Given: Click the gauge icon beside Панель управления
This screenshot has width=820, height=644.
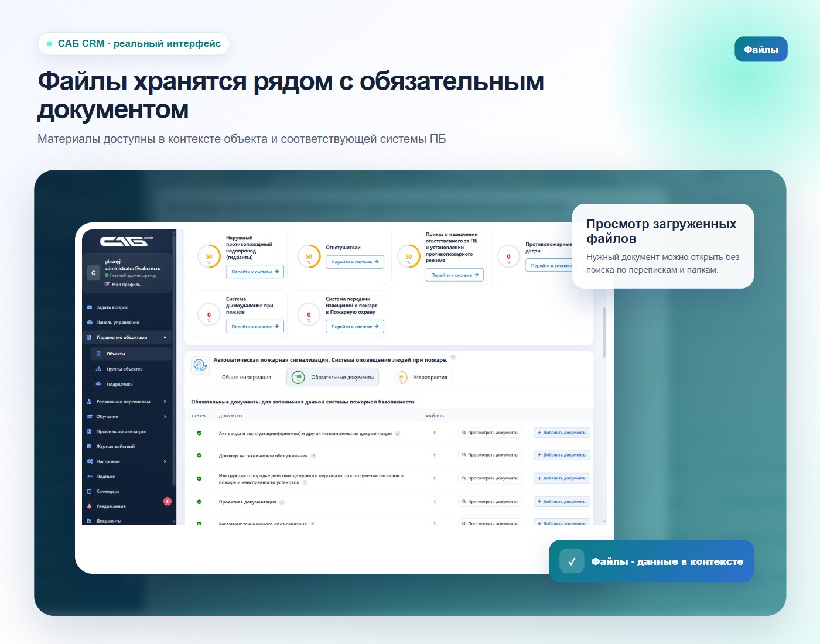Looking at the screenshot, I should coord(90,323).
